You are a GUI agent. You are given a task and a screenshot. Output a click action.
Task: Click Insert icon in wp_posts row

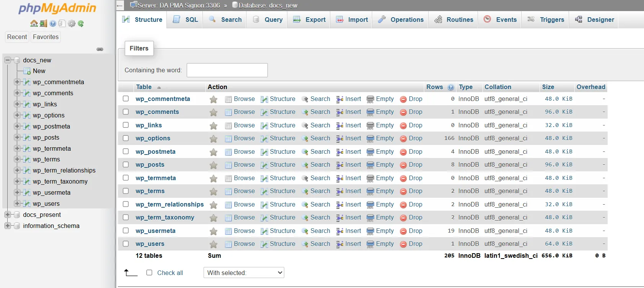(x=339, y=165)
